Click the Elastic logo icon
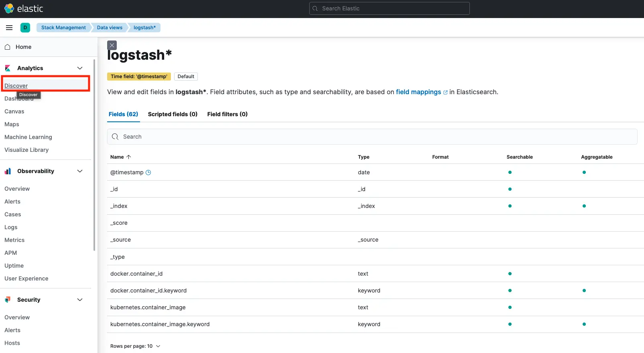 [9, 8]
